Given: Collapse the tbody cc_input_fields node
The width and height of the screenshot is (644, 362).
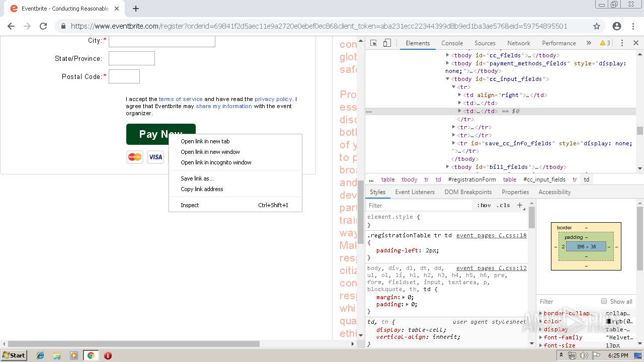Looking at the screenshot, I should (x=447, y=79).
